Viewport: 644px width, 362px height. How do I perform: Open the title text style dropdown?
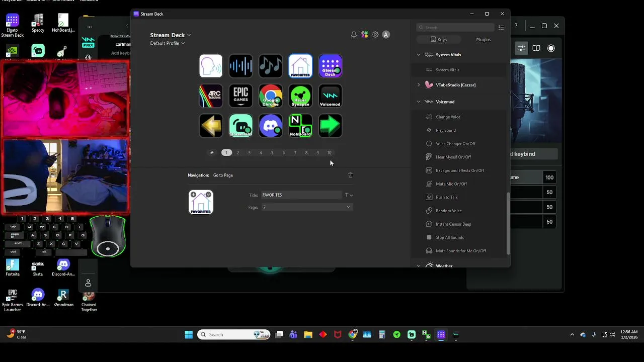point(349,195)
